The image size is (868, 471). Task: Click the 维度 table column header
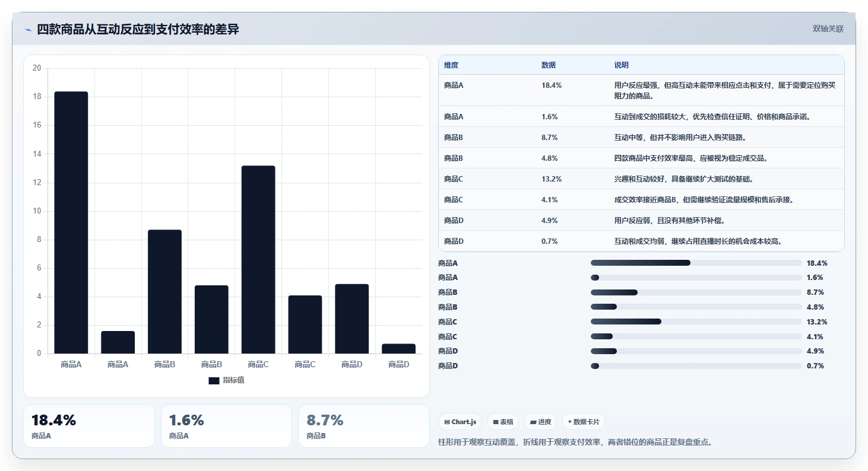pyautogui.click(x=451, y=65)
